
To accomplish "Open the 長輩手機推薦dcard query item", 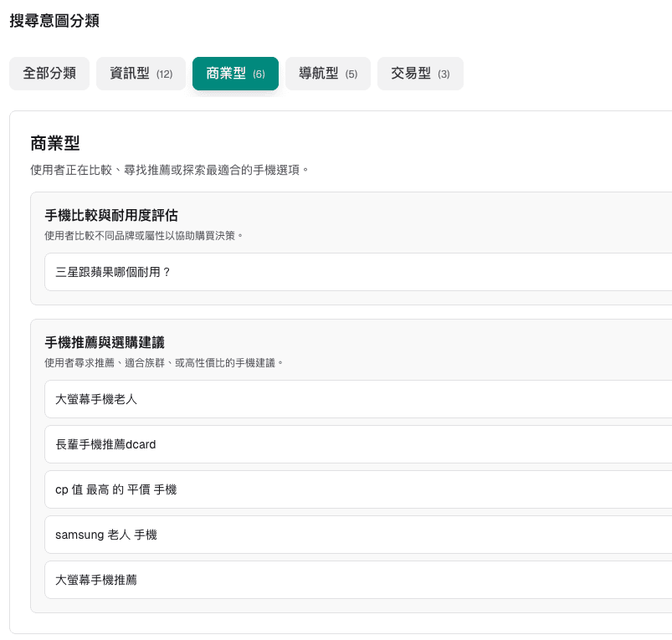I will (x=105, y=444).
